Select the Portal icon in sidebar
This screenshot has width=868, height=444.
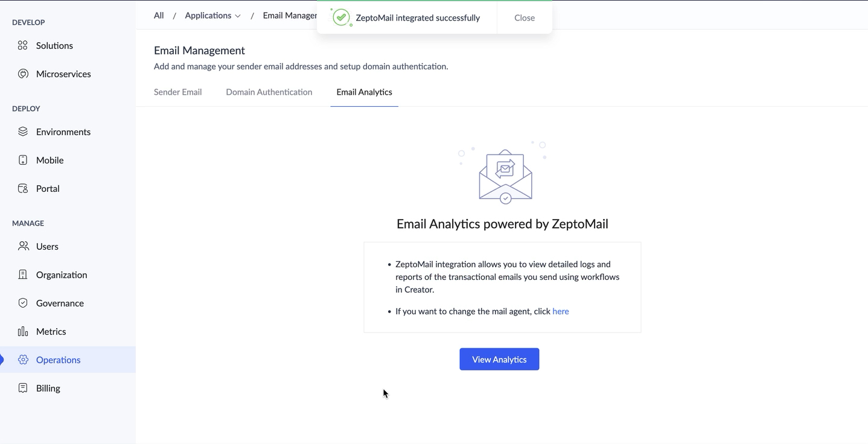pos(22,188)
